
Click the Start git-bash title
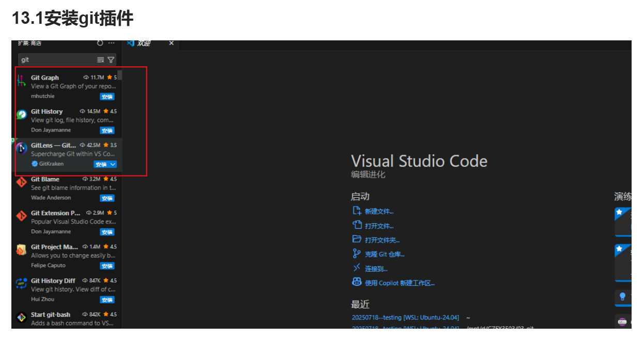(x=51, y=314)
